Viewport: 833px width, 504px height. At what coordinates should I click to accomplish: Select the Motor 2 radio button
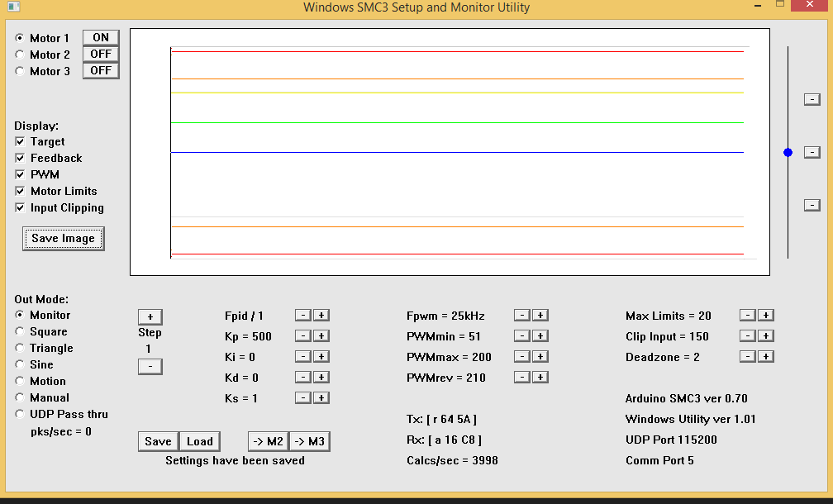point(20,55)
